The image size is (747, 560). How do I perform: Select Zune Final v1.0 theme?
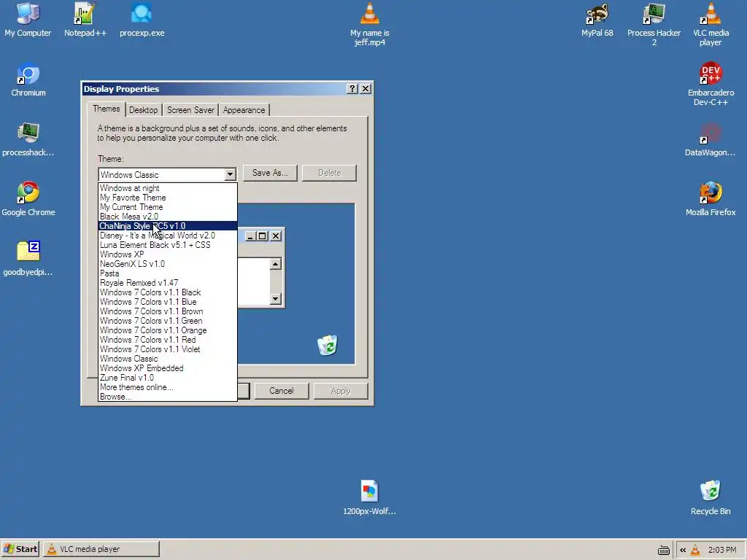pyautogui.click(x=168, y=378)
